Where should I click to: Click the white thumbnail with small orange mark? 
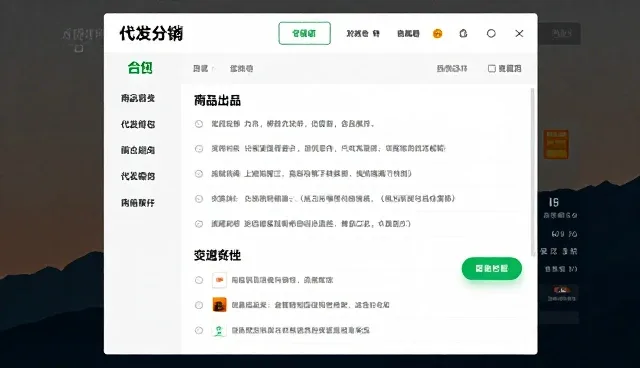pyautogui.click(x=219, y=280)
